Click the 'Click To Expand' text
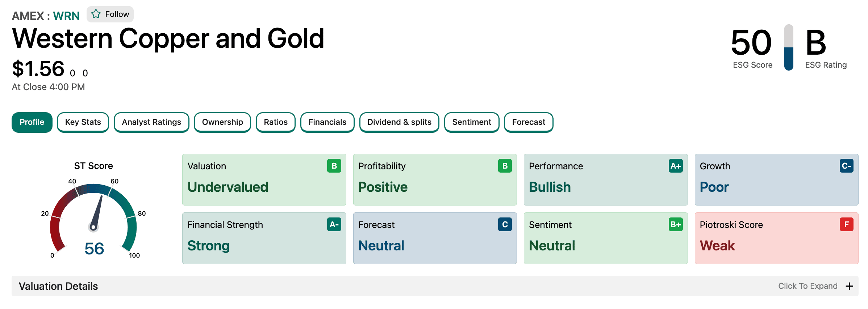 [x=808, y=286]
